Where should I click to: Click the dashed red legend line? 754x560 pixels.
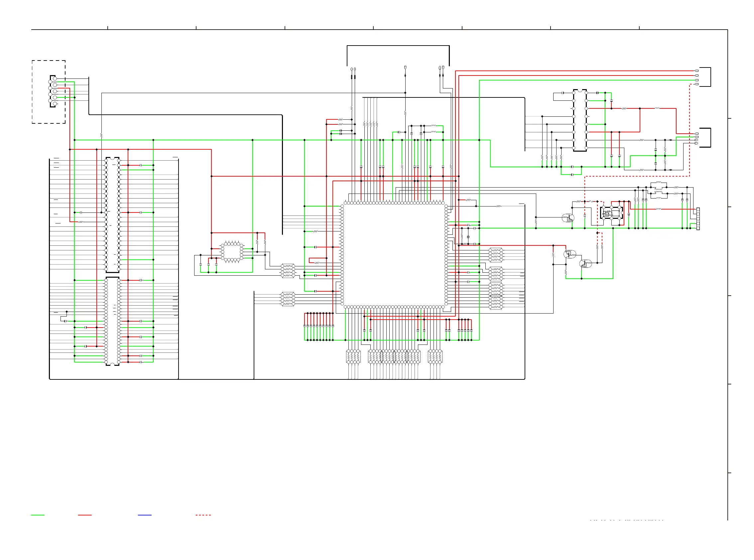(x=203, y=515)
